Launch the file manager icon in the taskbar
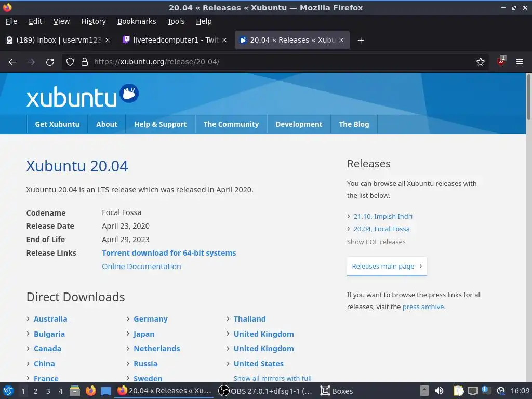This screenshot has width=532, height=399. 75,391
